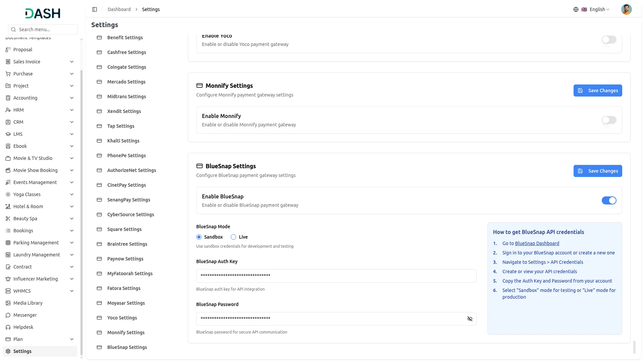Expand the Sales Invoice menu chevron
This screenshot has width=644, height=362.
click(72, 62)
